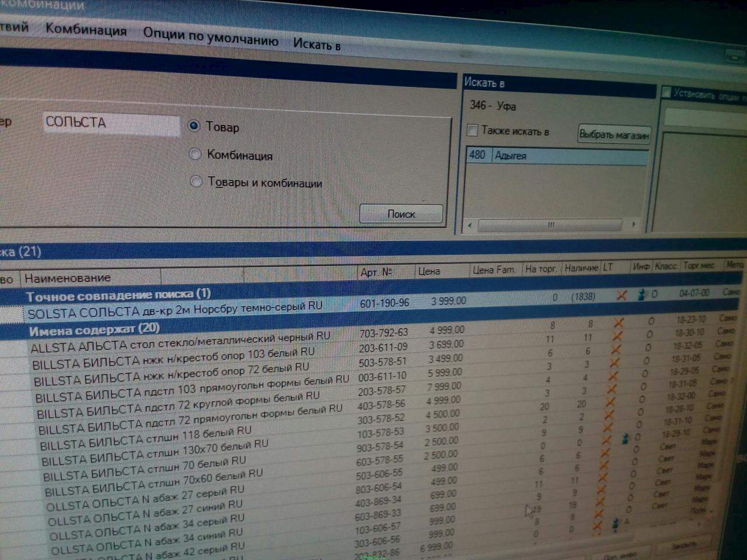Sort by the Арт. № column header
The image size is (747, 560).
(376, 272)
